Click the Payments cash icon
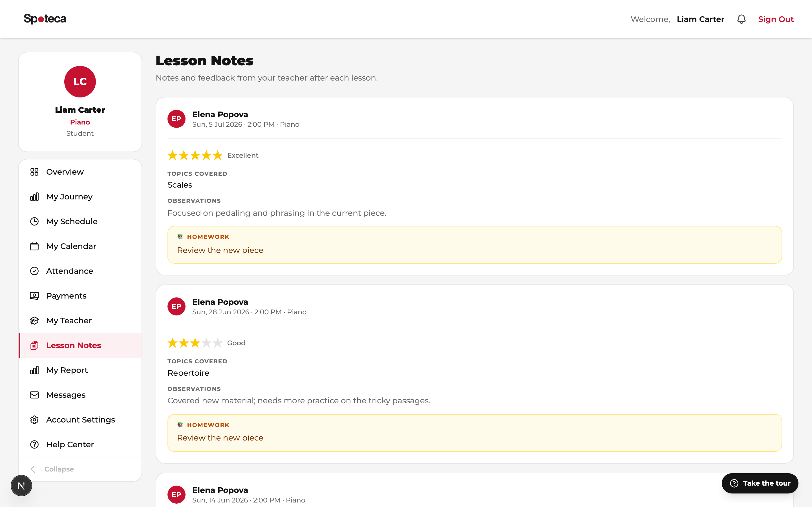812x507 pixels. point(34,296)
